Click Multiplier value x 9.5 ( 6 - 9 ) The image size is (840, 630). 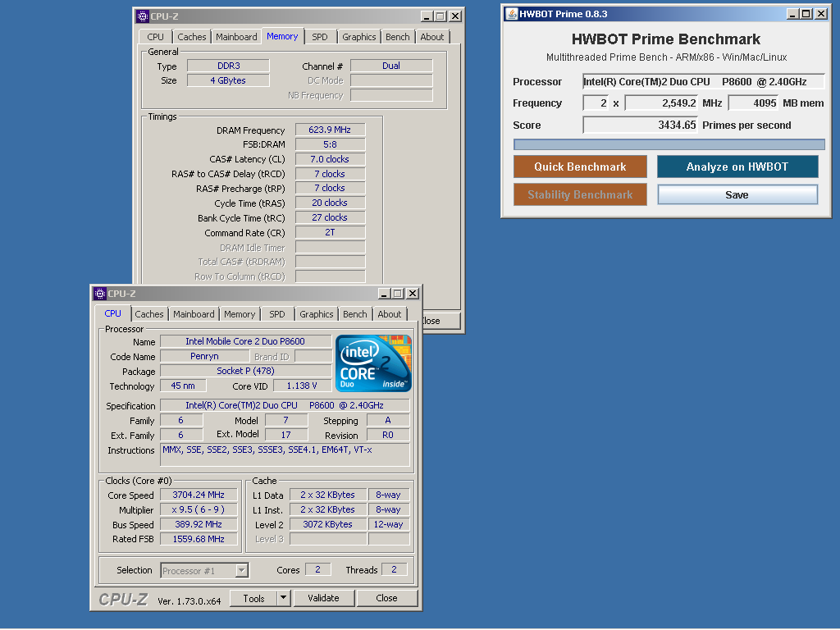199,509
